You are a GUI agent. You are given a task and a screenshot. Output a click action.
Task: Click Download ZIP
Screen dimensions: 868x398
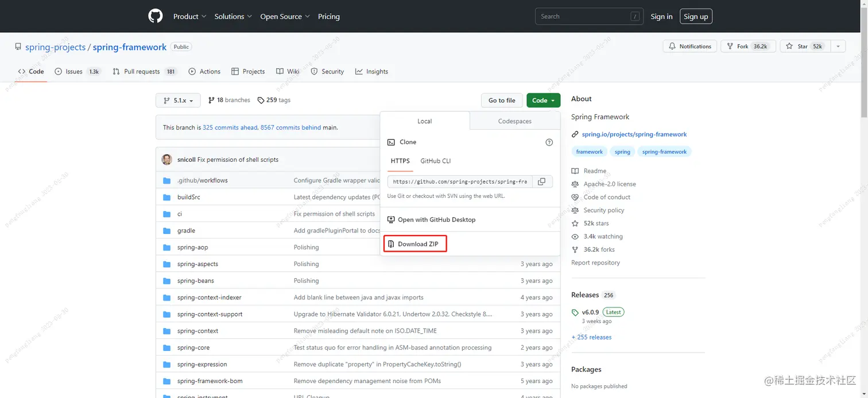(418, 244)
